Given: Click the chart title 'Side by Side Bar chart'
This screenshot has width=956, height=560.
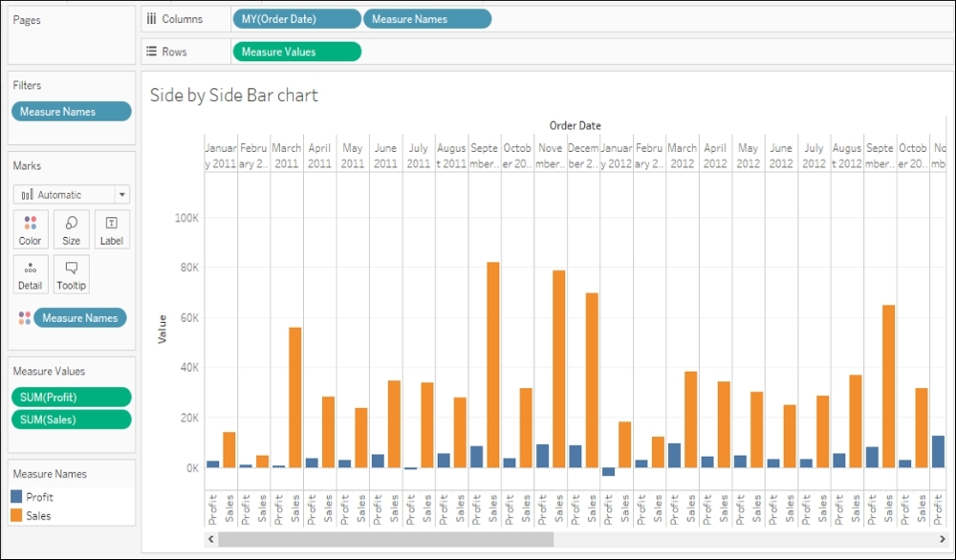Looking at the screenshot, I should [x=234, y=95].
